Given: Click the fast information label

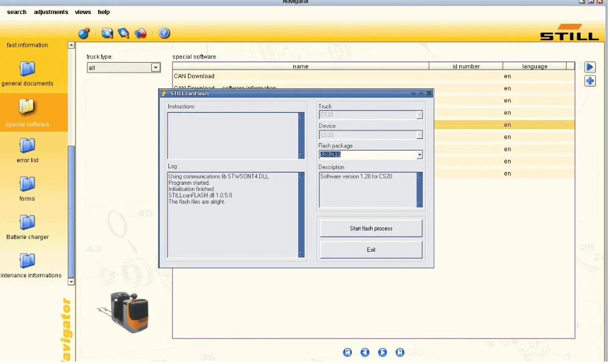Looking at the screenshot, I should (x=27, y=45).
